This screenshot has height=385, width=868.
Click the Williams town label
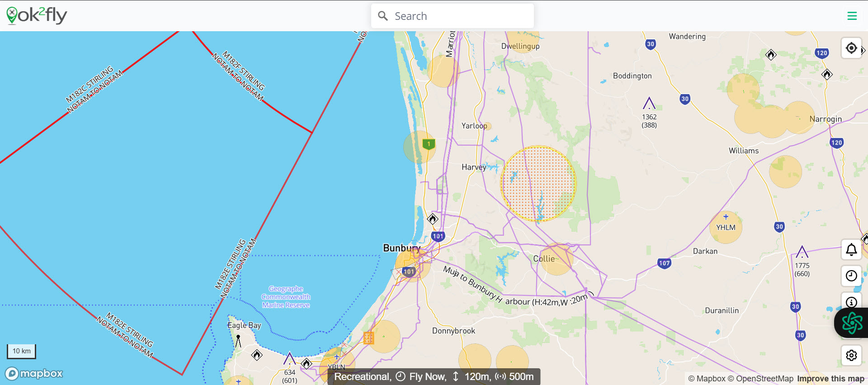pos(744,151)
